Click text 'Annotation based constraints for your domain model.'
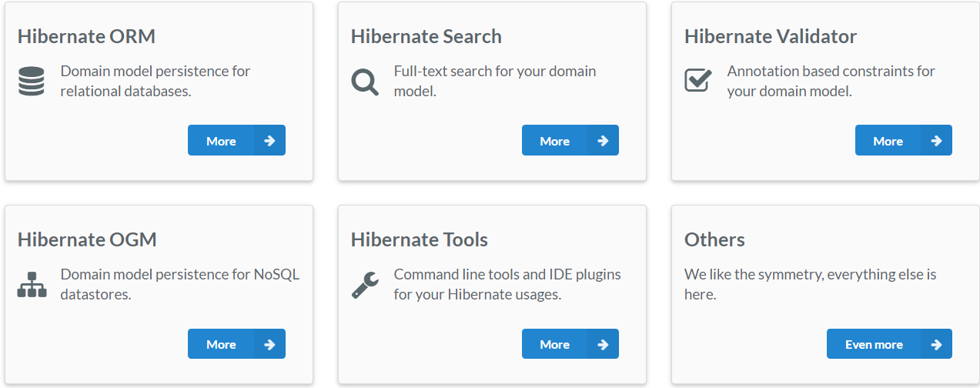Image resolution: width=980 pixels, height=388 pixels. (831, 81)
